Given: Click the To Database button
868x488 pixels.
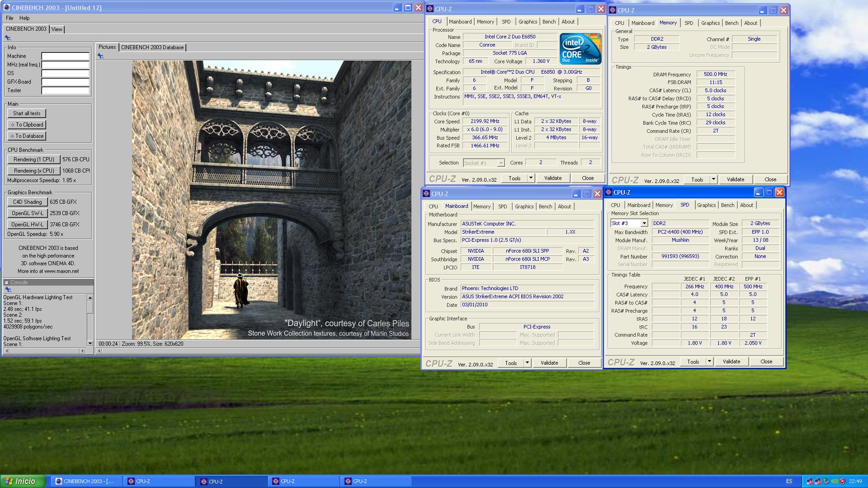Looking at the screenshot, I should point(27,136).
